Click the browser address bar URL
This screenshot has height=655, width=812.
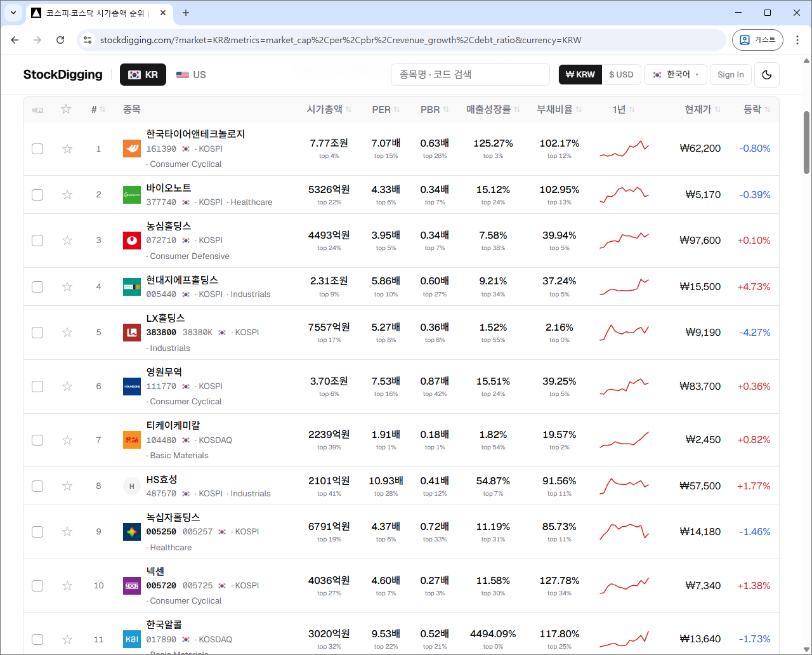point(341,40)
